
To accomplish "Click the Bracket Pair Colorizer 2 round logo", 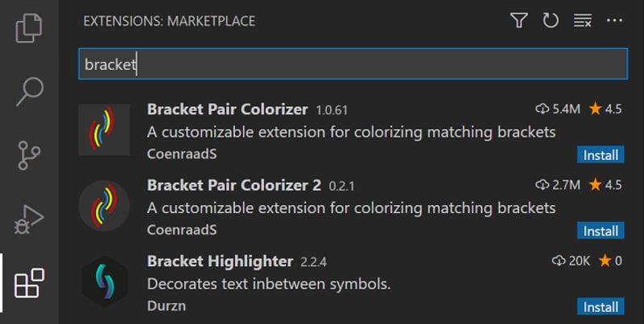I will tap(105, 206).
